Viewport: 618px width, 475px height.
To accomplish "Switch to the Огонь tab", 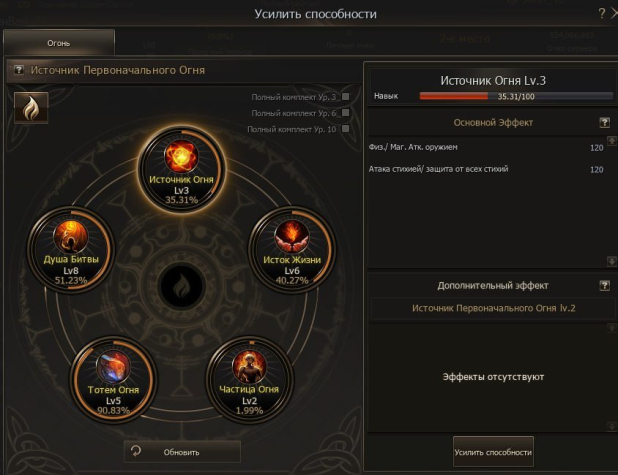I will (59, 43).
